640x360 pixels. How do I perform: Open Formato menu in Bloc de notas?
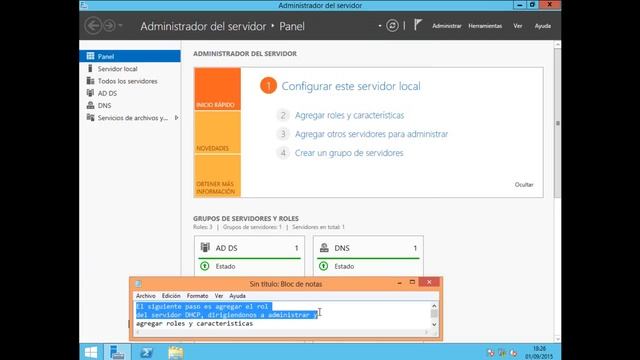click(198, 296)
